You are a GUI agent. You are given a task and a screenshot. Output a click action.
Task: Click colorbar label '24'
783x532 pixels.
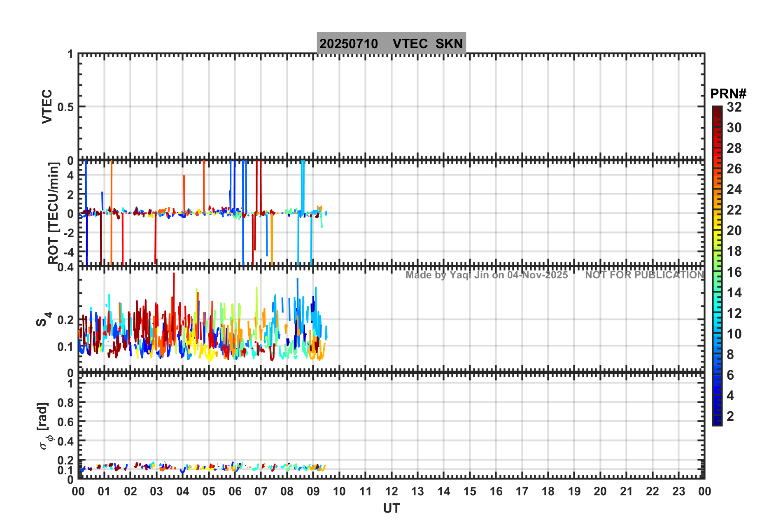point(734,189)
